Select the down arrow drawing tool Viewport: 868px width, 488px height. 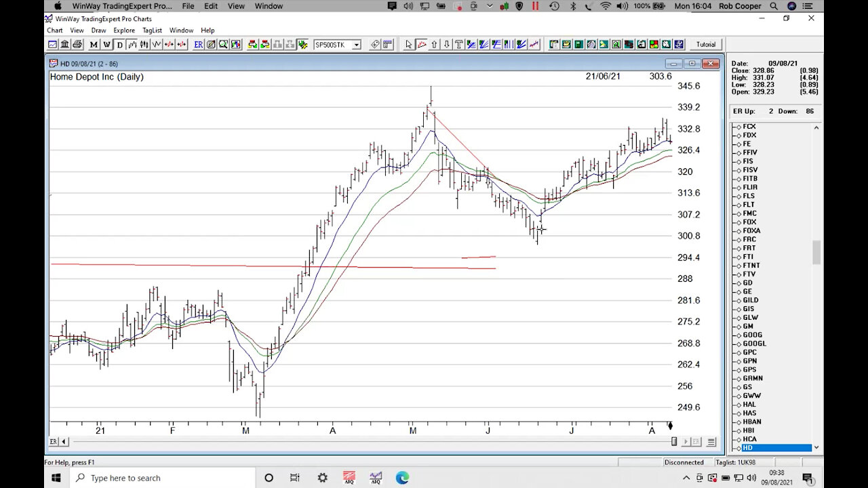point(446,45)
